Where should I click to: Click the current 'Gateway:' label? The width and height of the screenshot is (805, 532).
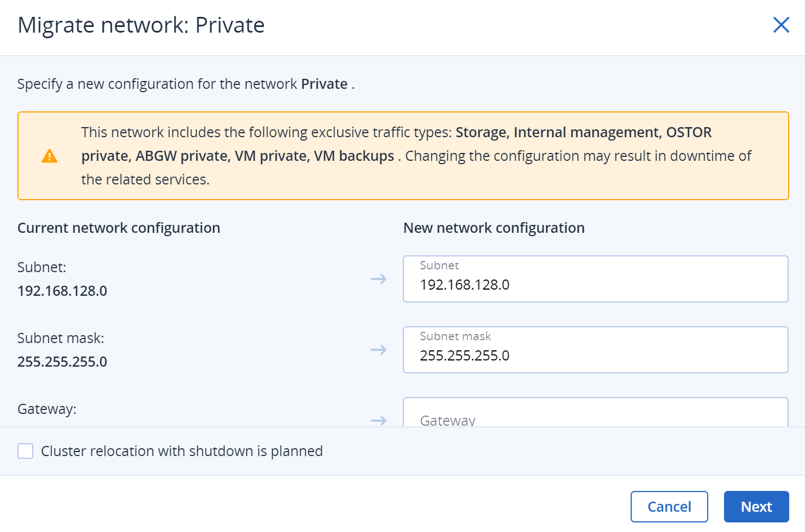tap(47, 409)
